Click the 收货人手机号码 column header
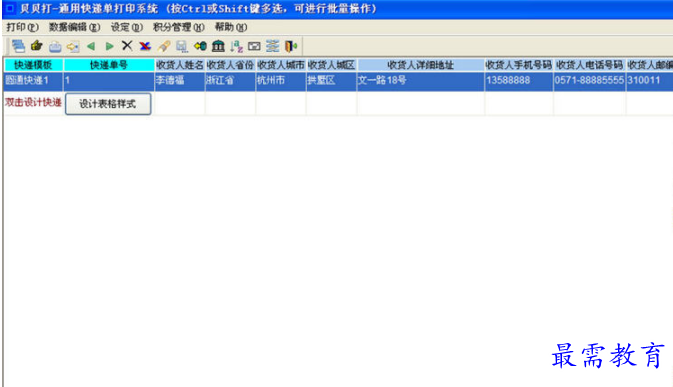The width and height of the screenshot is (673, 387). (x=519, y=65)
